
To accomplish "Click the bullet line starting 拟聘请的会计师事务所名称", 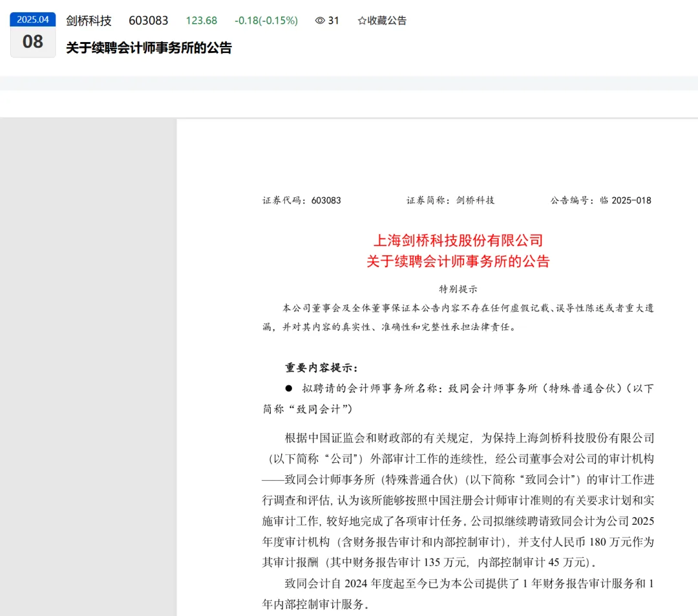I will [470, 388].
